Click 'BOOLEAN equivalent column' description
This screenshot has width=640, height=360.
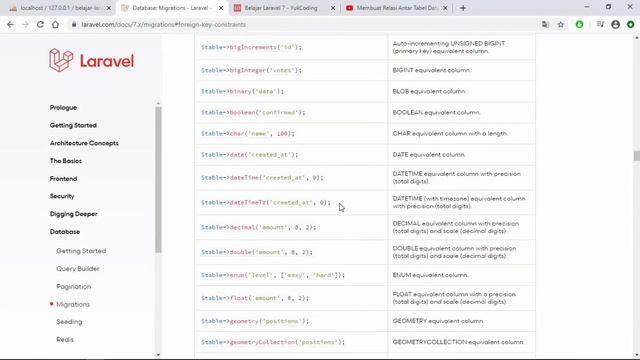pos(437,112)
